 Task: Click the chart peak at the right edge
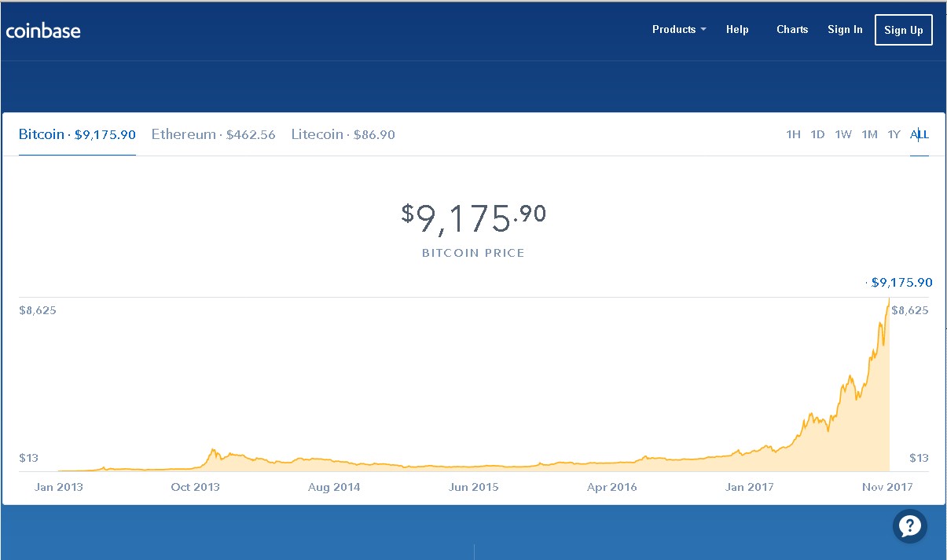point(889,299)
